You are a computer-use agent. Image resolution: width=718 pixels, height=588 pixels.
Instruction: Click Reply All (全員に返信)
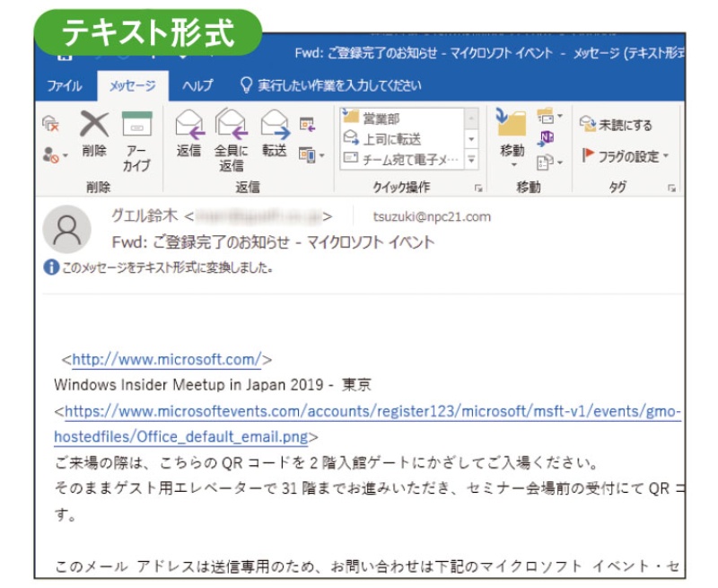pos(231,139)
